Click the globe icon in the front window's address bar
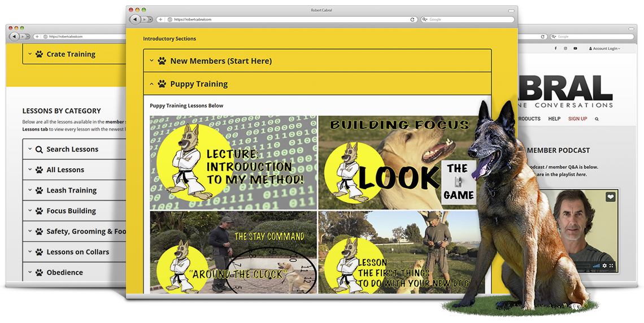Screen dimensions: 644x323 coord(170,19)
